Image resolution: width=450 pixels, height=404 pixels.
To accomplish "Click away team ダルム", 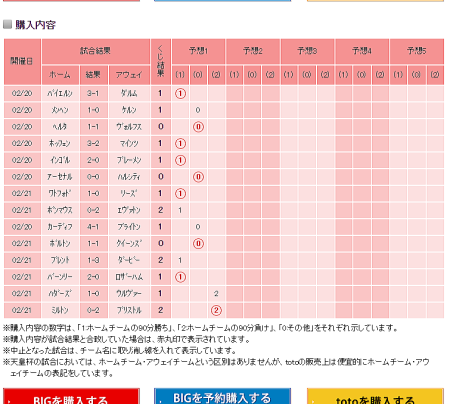I will 129,93.
